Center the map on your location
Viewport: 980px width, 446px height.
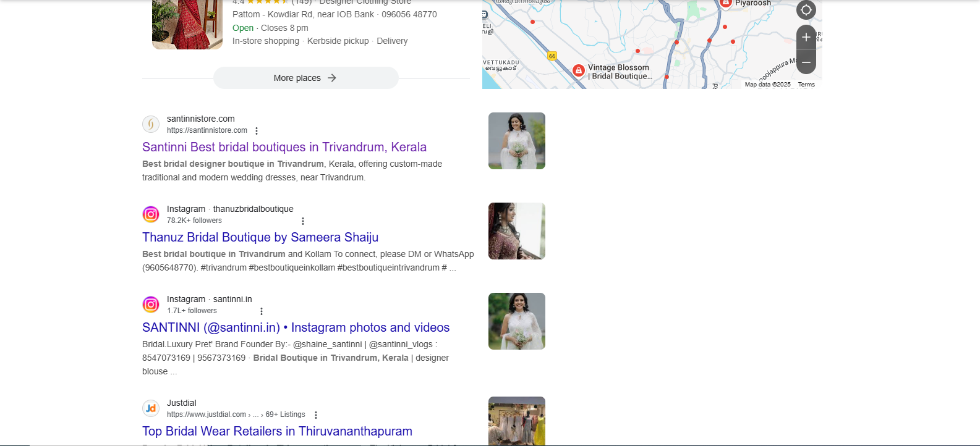[806, 10]
